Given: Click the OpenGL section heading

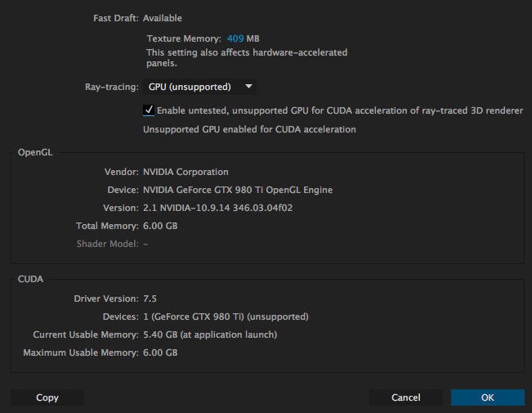Looking at the screenshot, I should pos(35,153).
